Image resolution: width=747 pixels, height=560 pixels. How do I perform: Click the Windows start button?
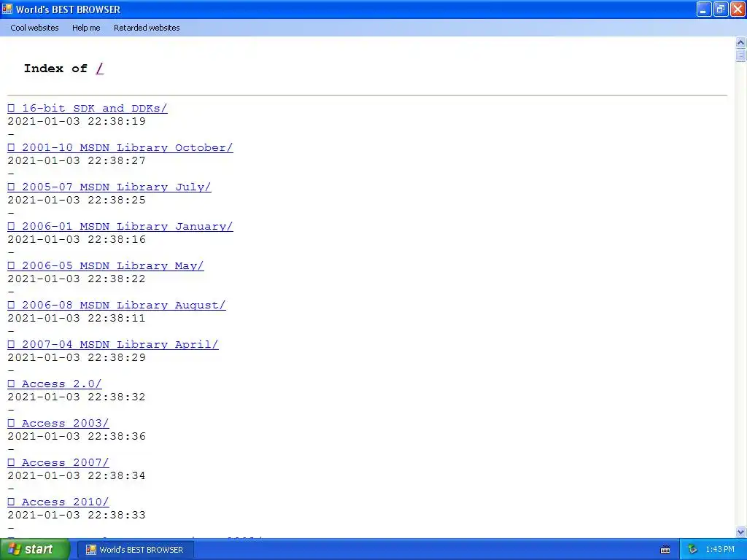coord(35,550)
